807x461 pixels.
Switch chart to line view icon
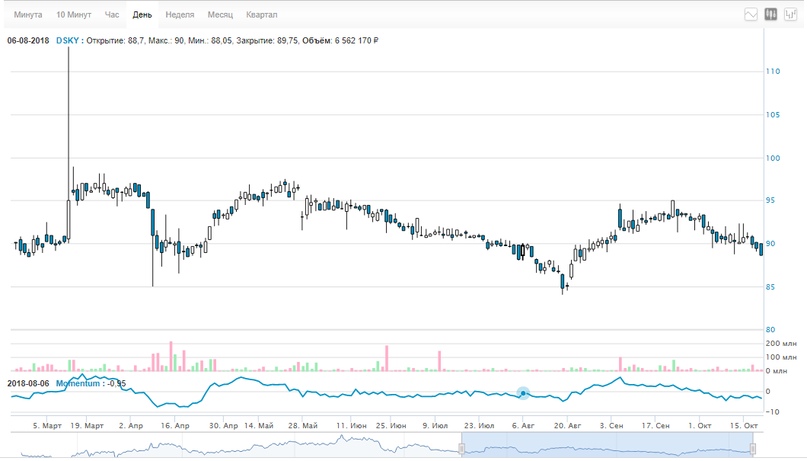(751, 15)
